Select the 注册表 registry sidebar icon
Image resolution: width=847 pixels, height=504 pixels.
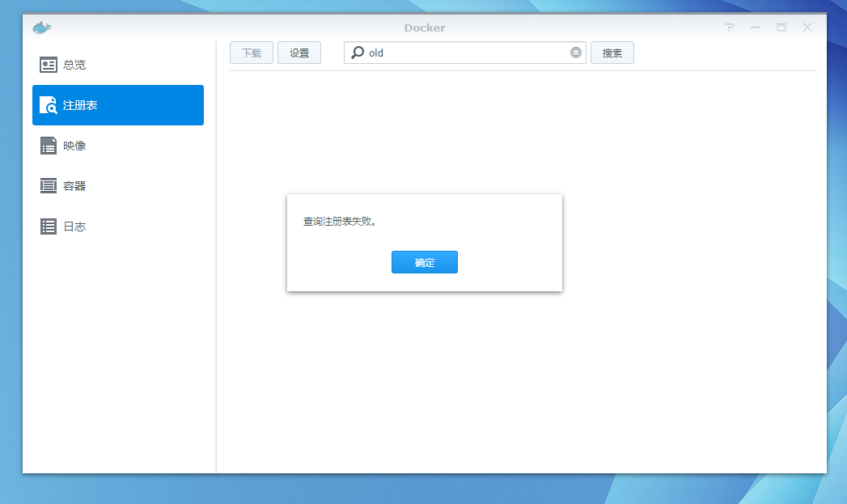(48, 105)
